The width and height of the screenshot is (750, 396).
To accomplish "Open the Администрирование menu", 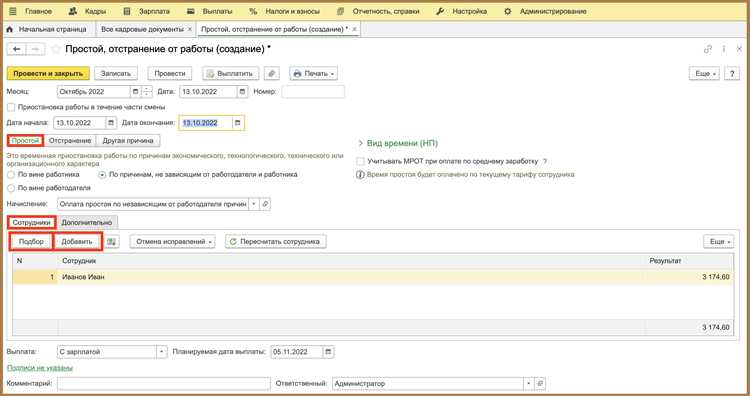I will click(x=545, y=11).
